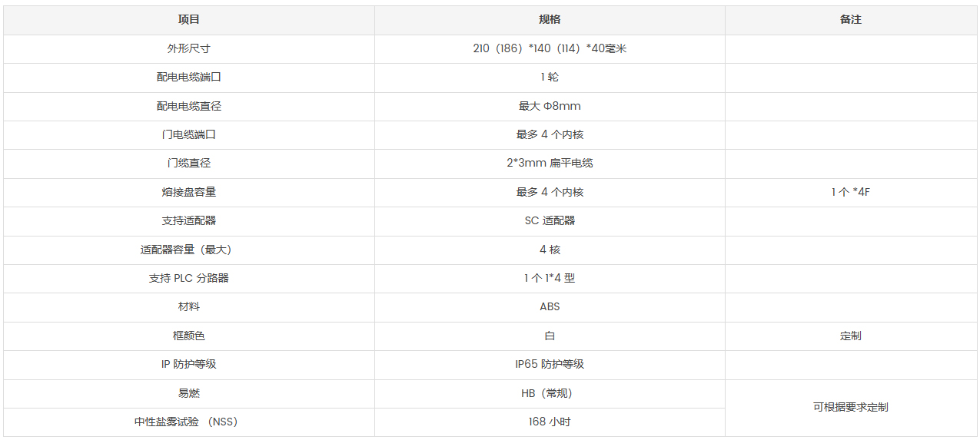Click the 支持 PLC 分路器 cell
The height and width of the screenshot is (440, 980).
[189, 278]
